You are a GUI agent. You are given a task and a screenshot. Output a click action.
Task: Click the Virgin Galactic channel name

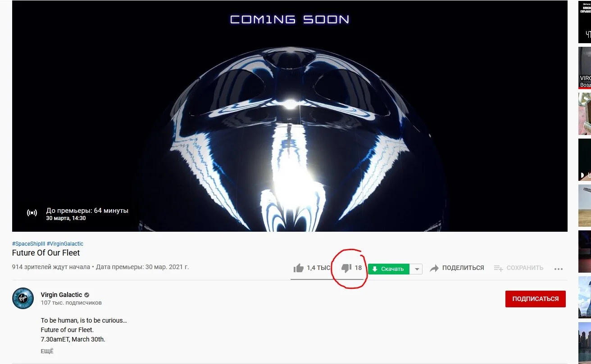pyautogui.click(x=61, y=295)
